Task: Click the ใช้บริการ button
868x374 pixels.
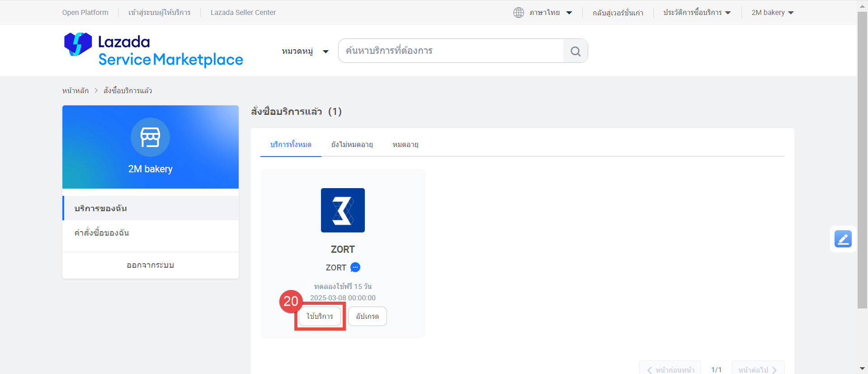Action: 320,316
